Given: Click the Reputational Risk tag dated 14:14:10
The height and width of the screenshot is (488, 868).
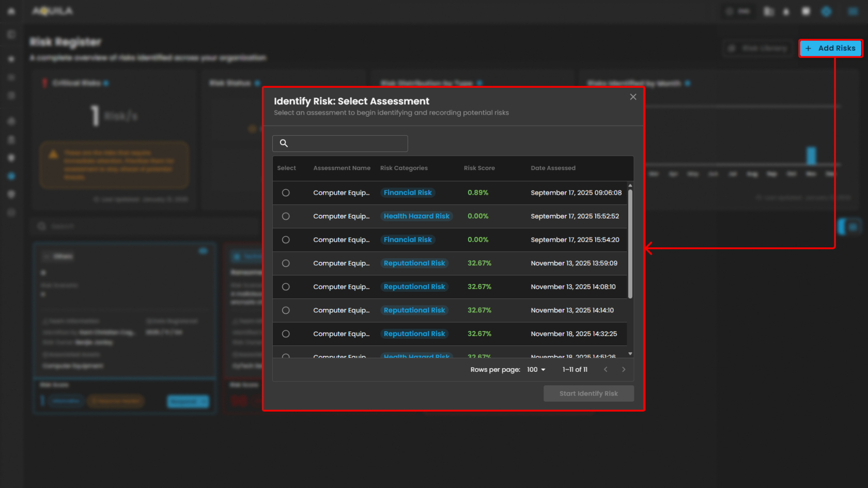Looking at the screenshot, I should (x=414, y=310).
